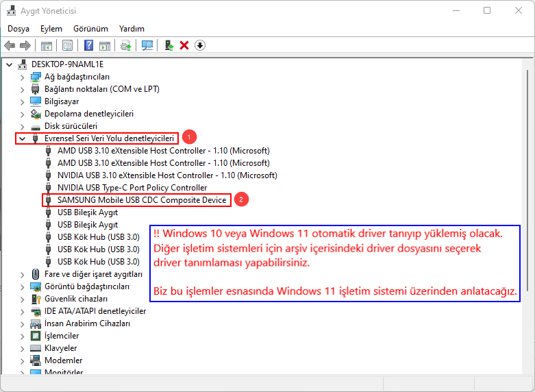Go back with the toolbar back arrow
Image resolution: width=535 pixels, height=392 pixels.
10,45
